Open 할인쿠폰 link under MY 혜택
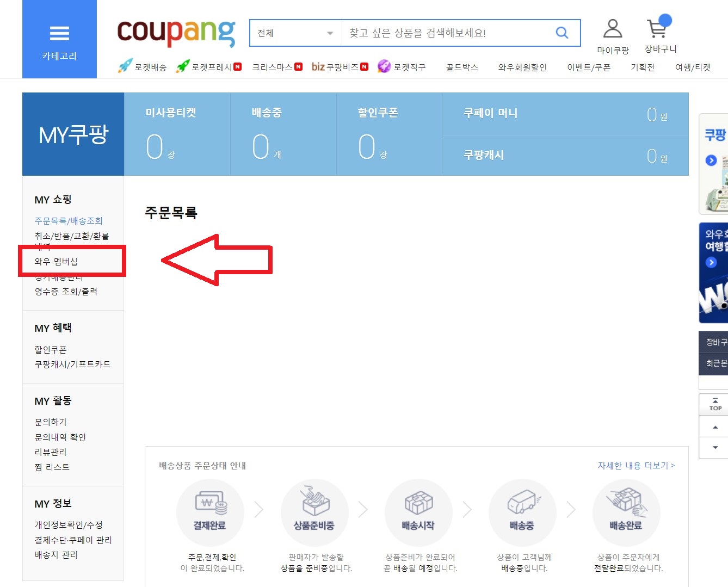Image resolution: width=728 pixels, height=587 pixels. click(x=51, y=349)
